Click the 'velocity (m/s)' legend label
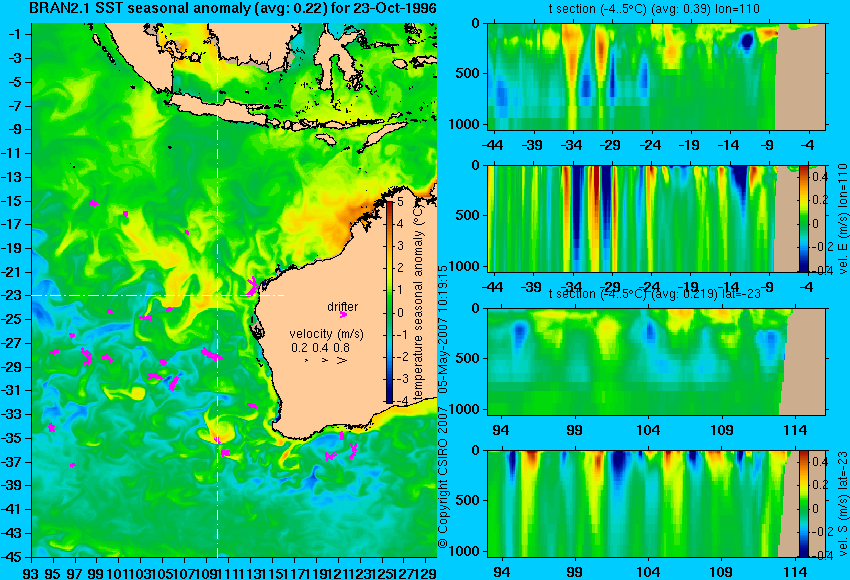The width and height of the screenshot is (850, 580). (x=326, y=333)
